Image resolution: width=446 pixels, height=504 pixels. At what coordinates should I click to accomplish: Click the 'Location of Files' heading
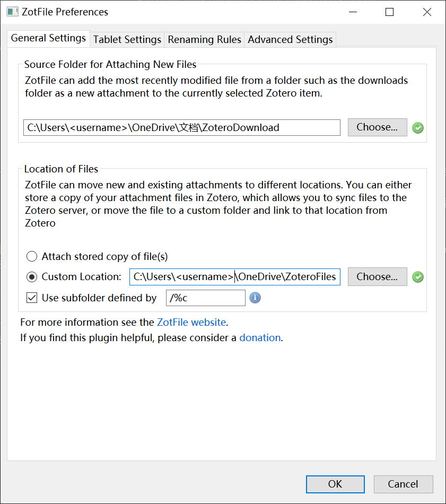[x=61, y=169]
